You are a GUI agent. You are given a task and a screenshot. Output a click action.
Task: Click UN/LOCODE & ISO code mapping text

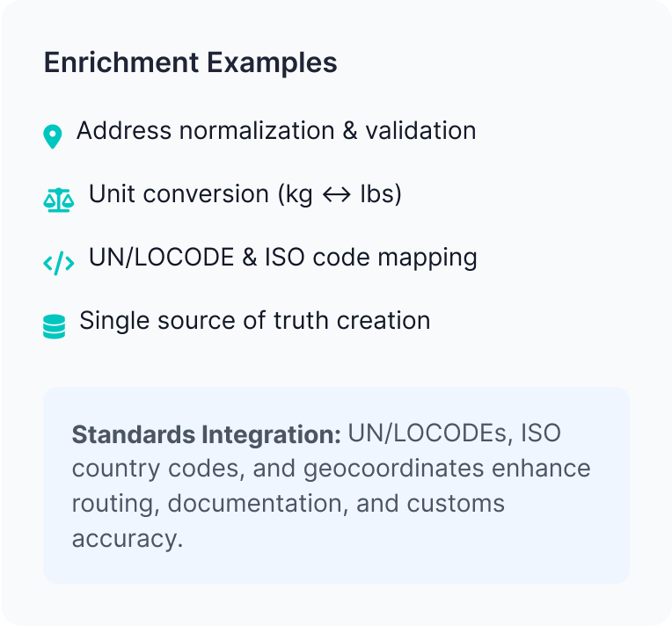coord(283,258)
